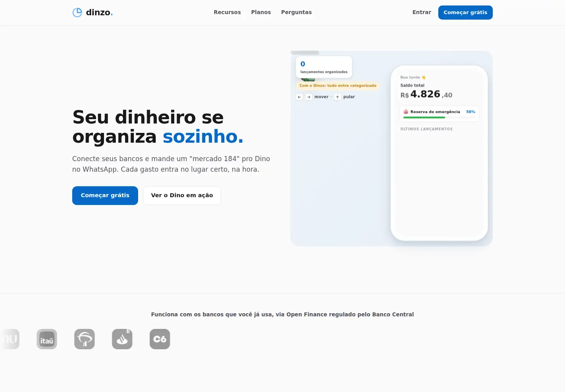The height and width of the screenshot is (392, 565).
Task: Go to the Planos section
Action: tap(261, 12)
